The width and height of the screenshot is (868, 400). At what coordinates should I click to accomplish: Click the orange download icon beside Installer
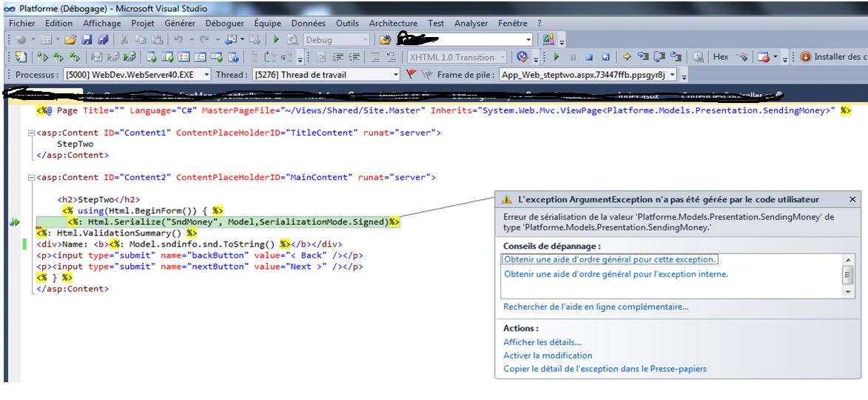click(x=805, y=57)
